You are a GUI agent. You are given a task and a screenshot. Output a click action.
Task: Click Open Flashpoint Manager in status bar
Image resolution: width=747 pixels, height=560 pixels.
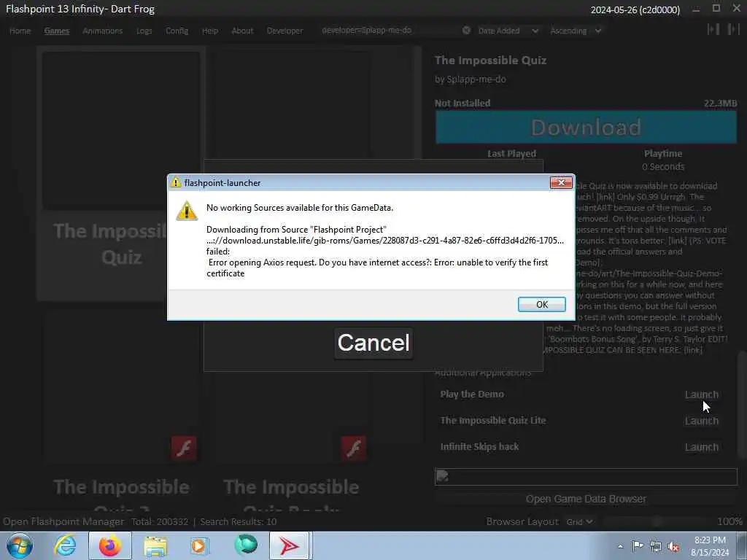coord(63,521)
